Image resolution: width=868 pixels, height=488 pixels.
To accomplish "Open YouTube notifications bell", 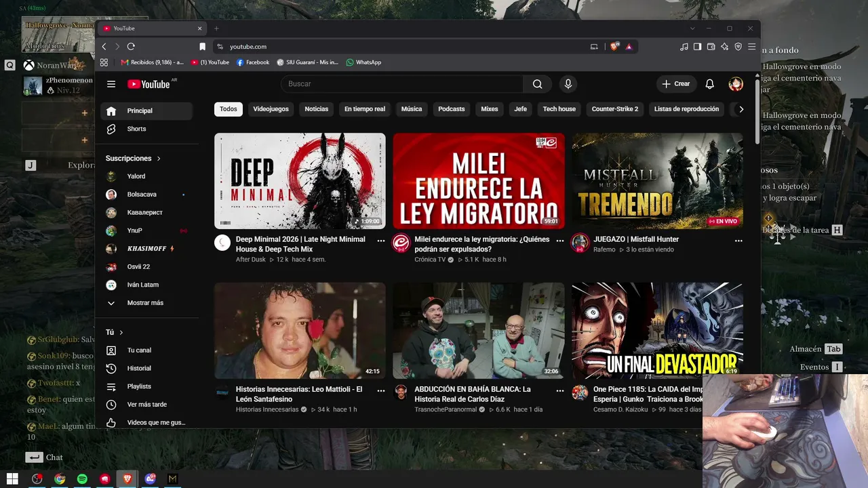I will [709, 84].
